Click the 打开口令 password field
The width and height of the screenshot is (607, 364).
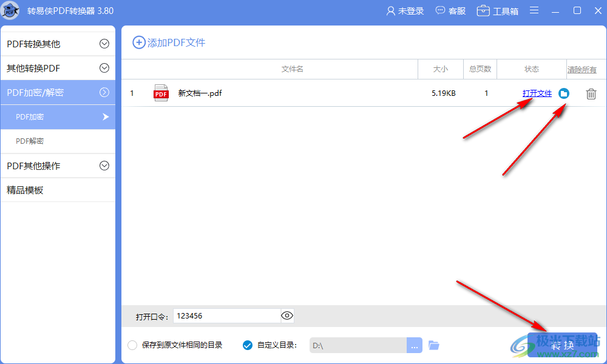[227, 315]
